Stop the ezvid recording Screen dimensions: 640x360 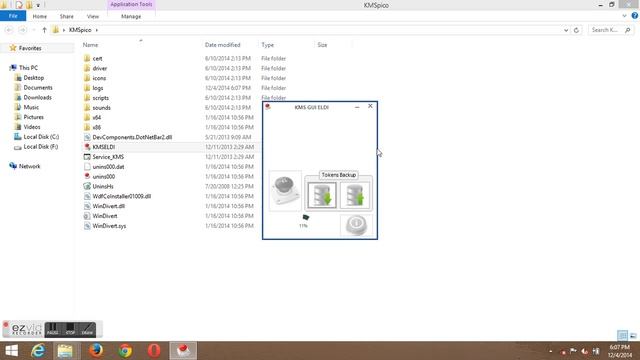(x=70, y=329)
